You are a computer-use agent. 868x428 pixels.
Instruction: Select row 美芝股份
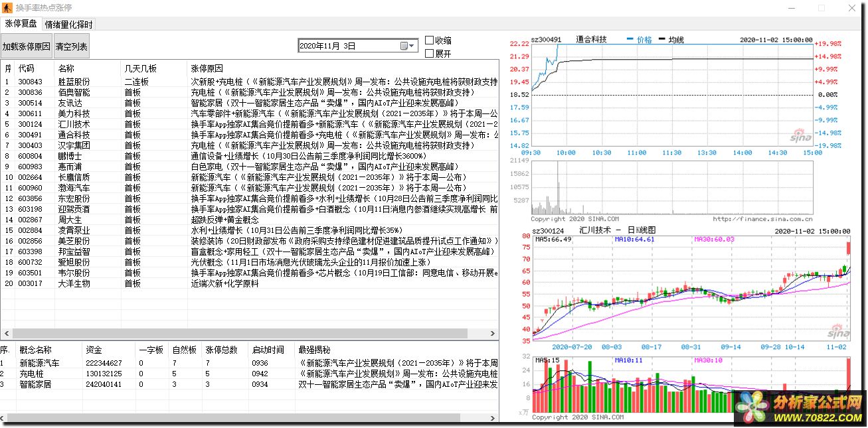(x=249, y=241)
